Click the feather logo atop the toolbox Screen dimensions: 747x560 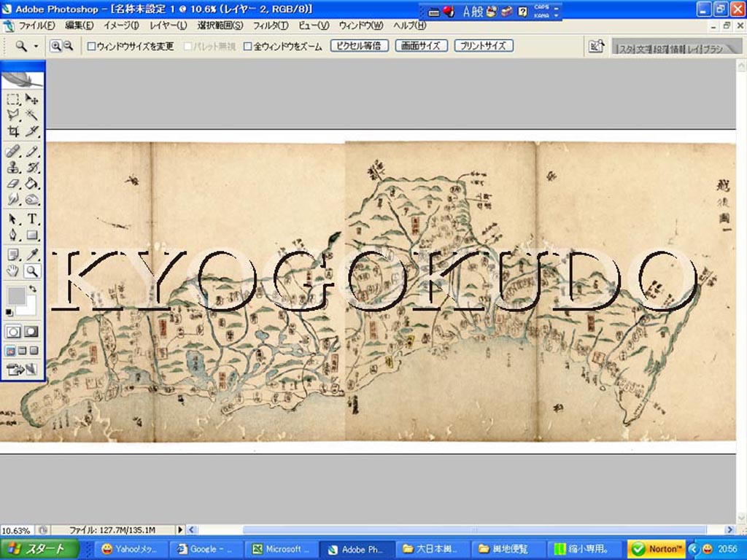[23, 79]
